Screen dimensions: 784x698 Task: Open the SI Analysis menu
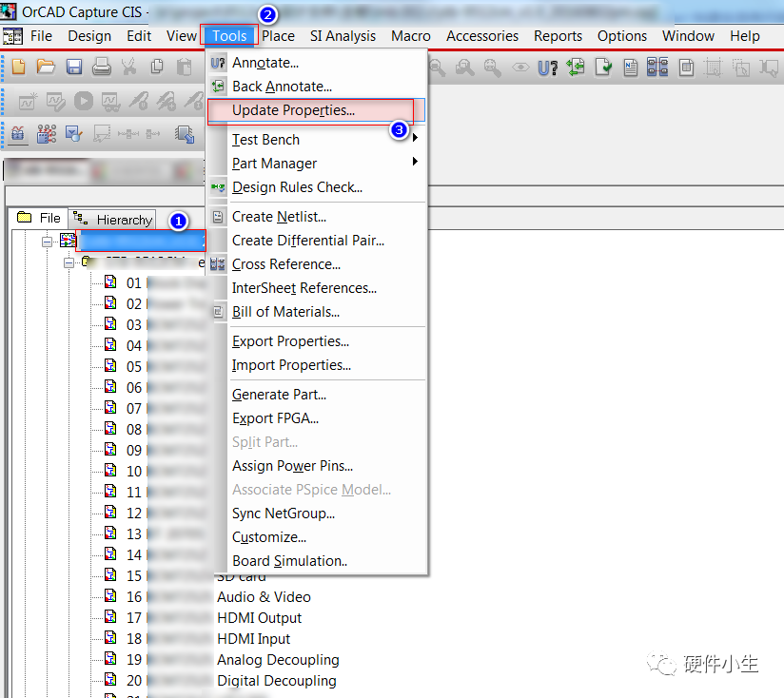click(343, 36)
